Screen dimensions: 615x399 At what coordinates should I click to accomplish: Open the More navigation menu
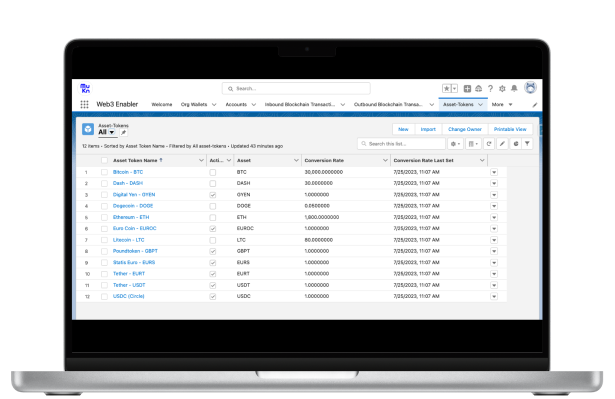pos(502,105)
